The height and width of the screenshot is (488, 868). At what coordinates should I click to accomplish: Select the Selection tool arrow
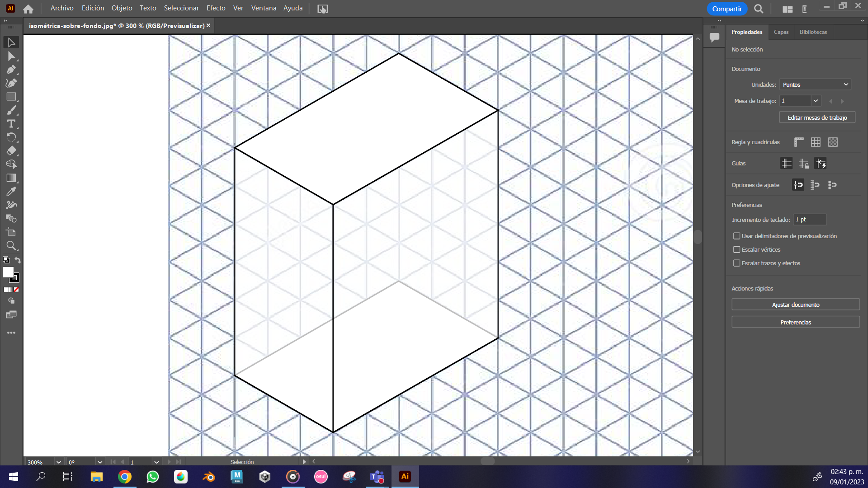point(11,42)
